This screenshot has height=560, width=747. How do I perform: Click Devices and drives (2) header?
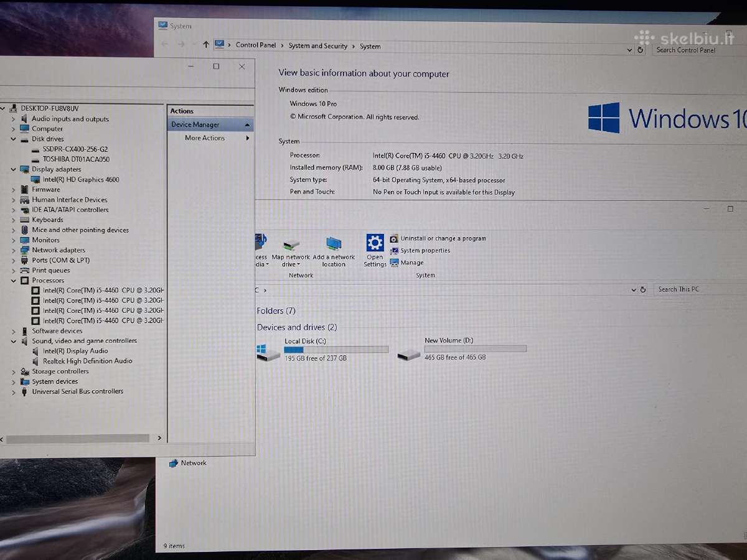pos(297,327)
